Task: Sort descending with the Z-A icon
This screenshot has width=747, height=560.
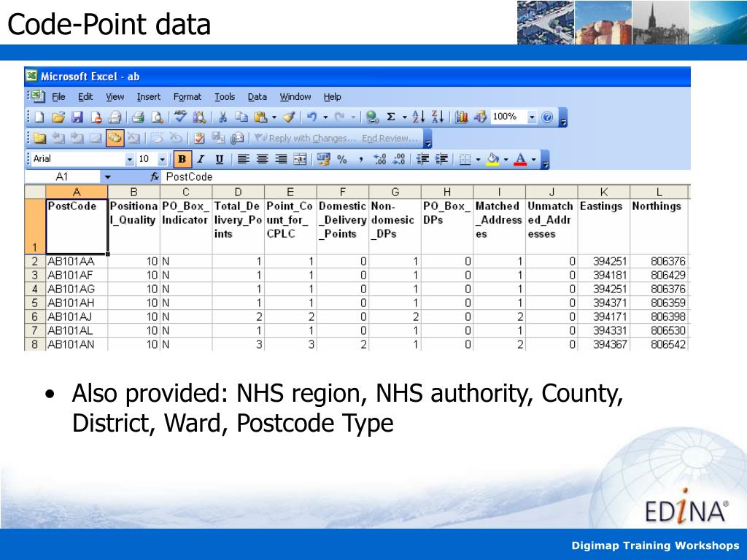Action: tap(438, 117)
